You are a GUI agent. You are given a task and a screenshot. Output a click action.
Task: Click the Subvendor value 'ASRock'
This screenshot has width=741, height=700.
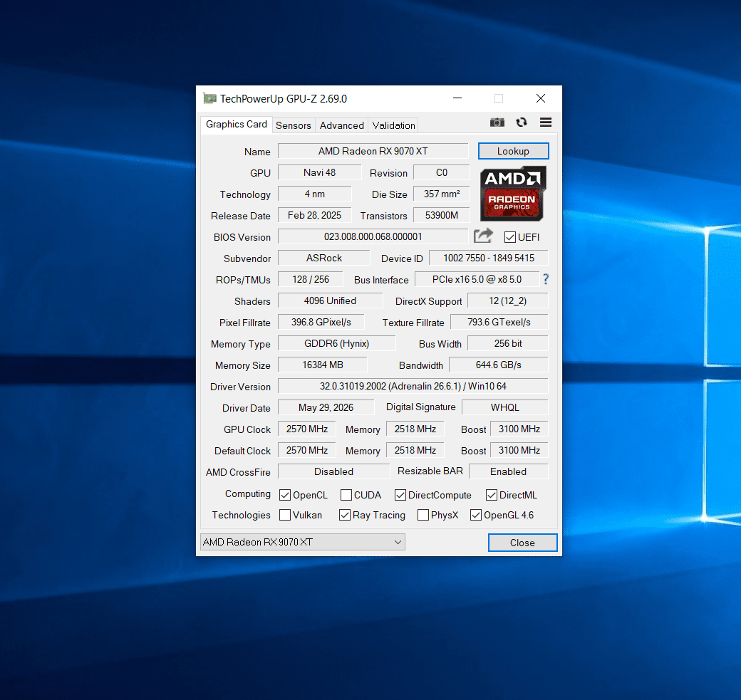pos(323,258)
